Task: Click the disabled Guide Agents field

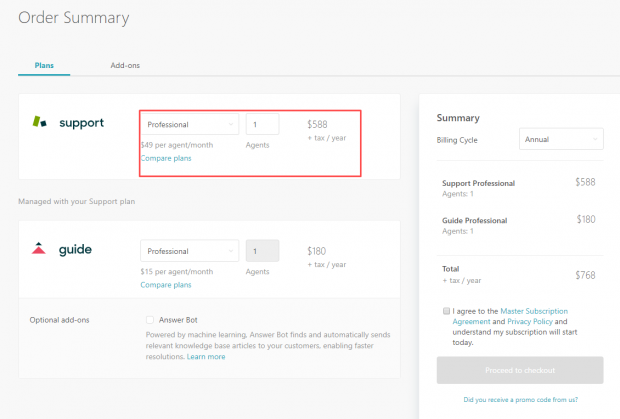Action: (x=263, y=251)
